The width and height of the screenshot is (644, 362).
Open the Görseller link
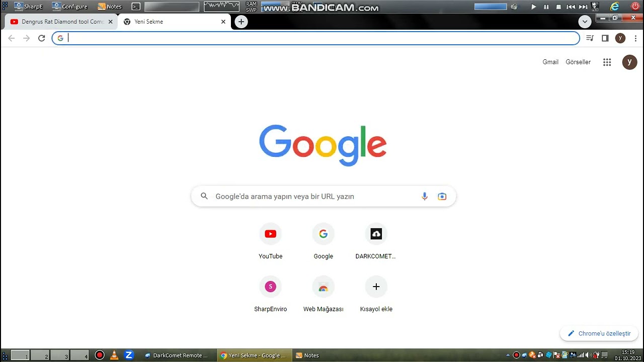[x=578, y=62]
